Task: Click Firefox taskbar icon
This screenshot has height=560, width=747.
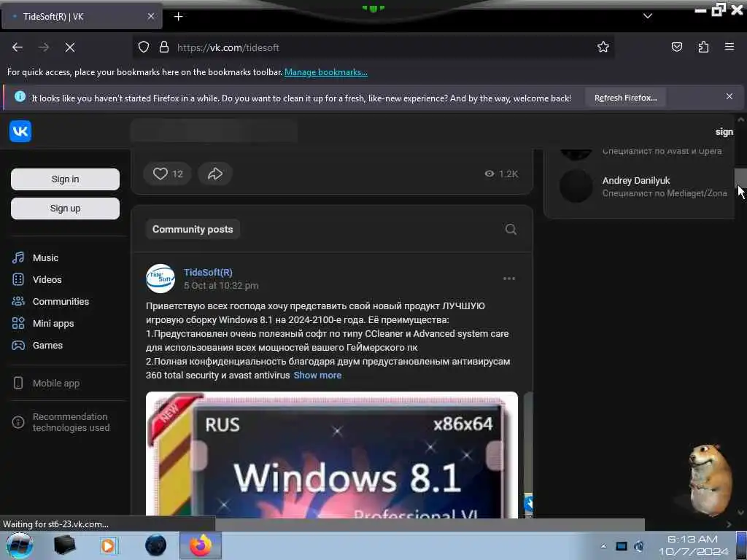Action: [x=201, y=545]
